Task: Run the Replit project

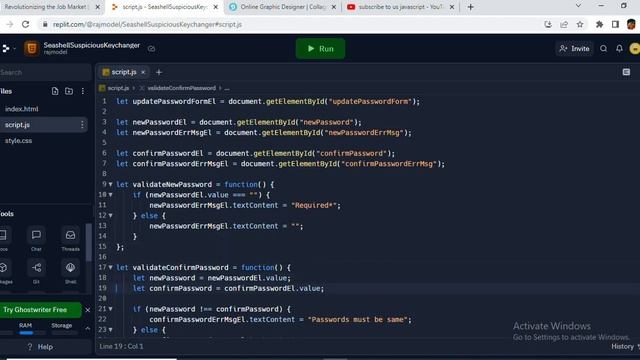Action: (320, 49)
